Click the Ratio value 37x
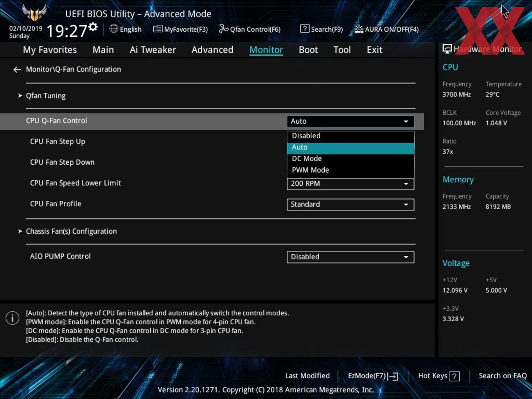The height and width of the screenshot is (399, 532). point(448,152)
